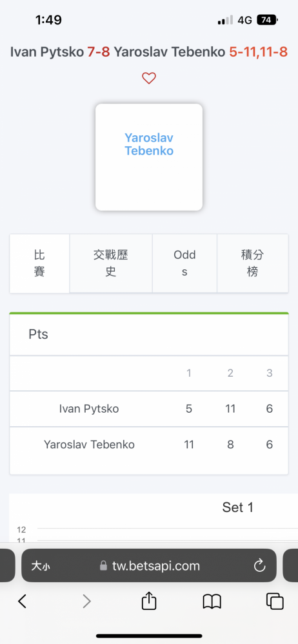
Task: Open the Safari share sheet icon
Action: click(x=149, y=600)
